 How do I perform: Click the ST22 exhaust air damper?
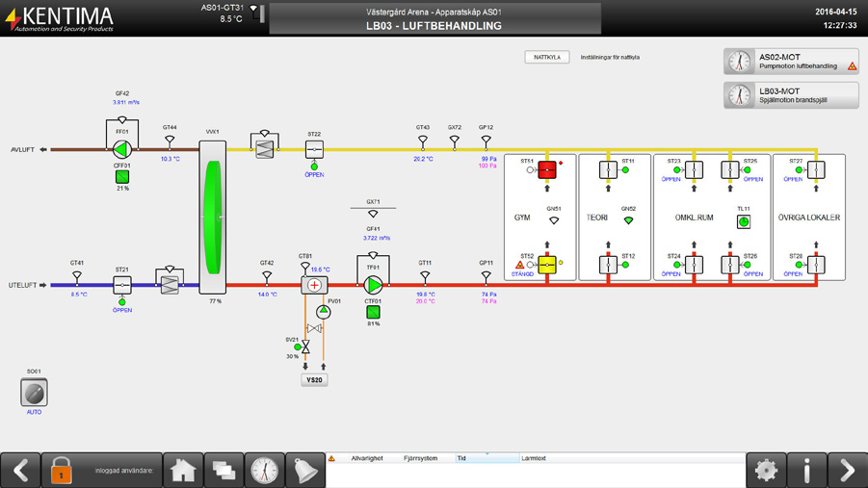tap(314, 149)
